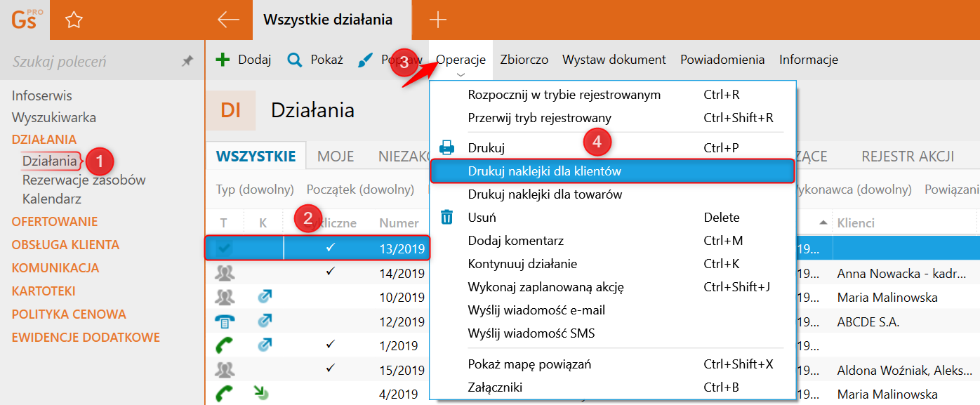Click green arrow icon in row 4/2019

pyautogui.click(x=261, y=394)
